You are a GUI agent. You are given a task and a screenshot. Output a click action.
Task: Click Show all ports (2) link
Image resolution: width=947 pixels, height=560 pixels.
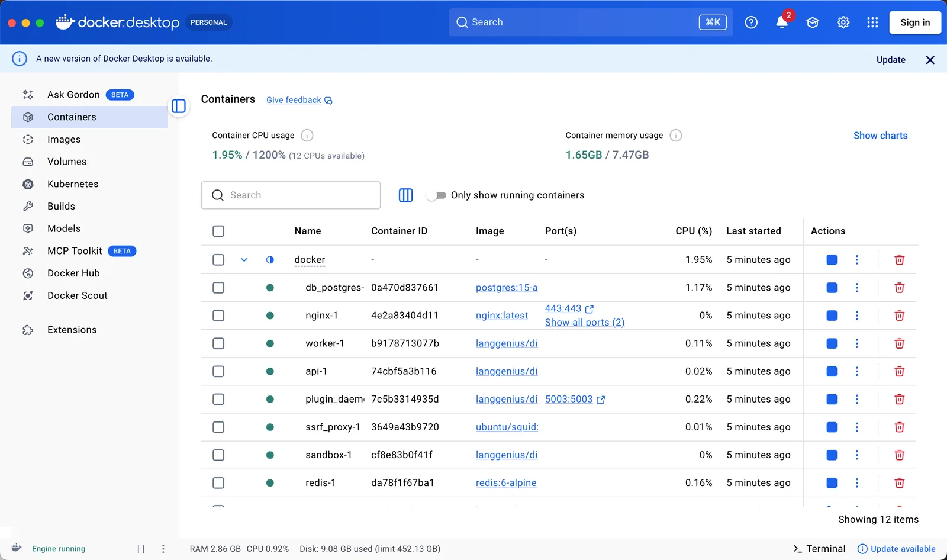585,323
